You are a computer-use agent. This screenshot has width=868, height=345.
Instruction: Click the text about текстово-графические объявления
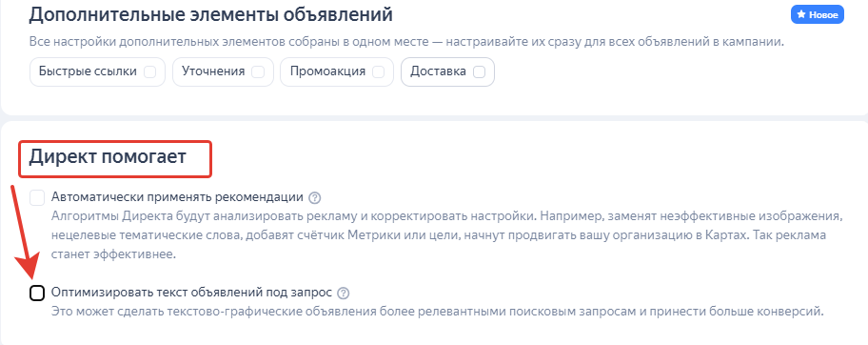tap(438, 311)
